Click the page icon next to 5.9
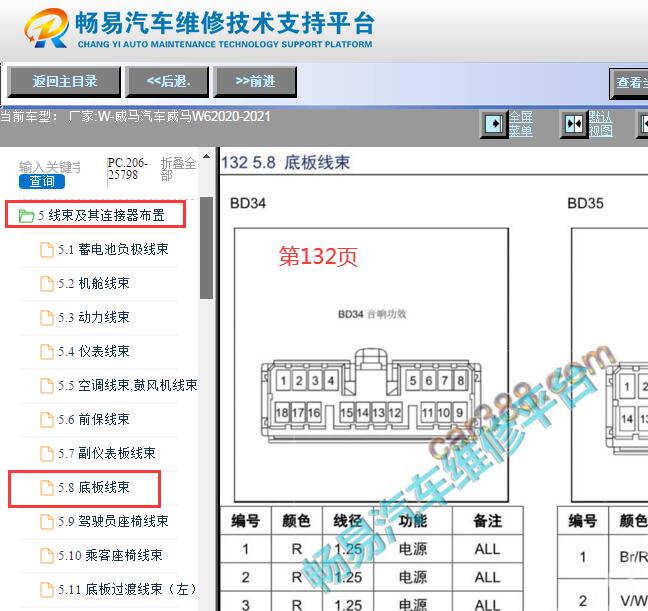Screen dimensions: 648x611 47,522
